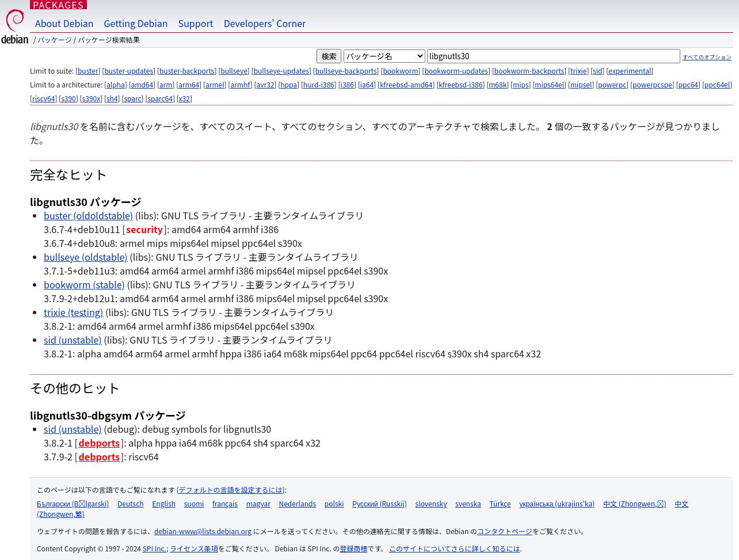Open the パッケージ名 search type dropdown
Viewport: 739px width, 560px height.
pos(384,56)
